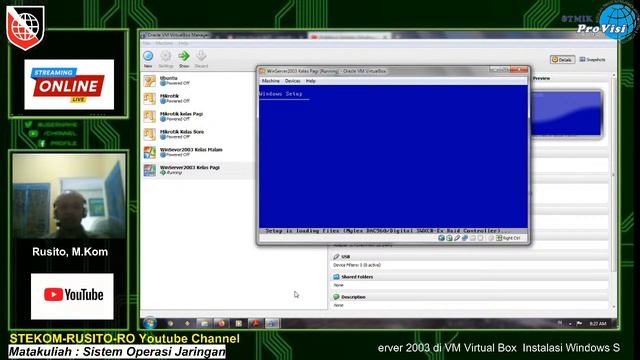Click the Ubuntu machine's OS icon
640x360 pixels.
(150, 81)
